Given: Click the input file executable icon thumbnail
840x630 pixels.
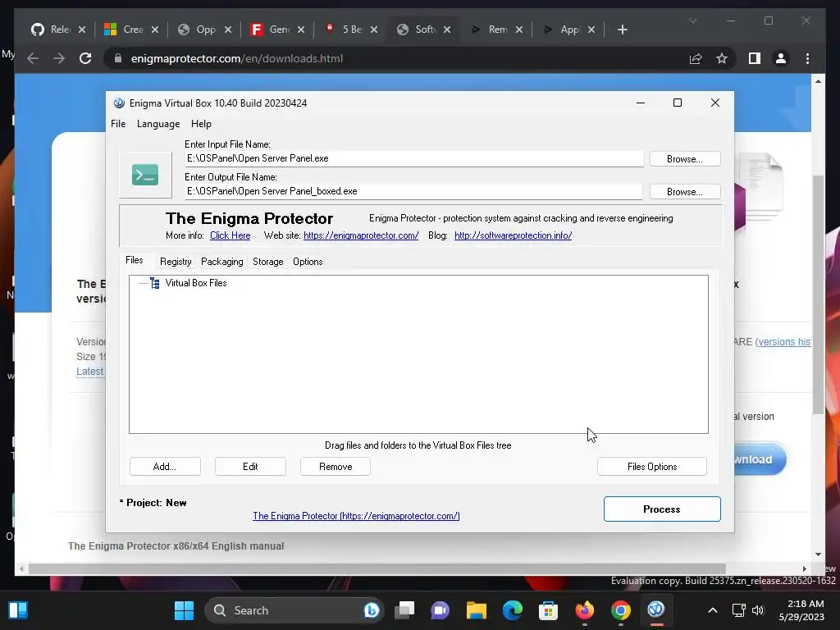Looking at the screenshot, I should (x=145, y=175).
